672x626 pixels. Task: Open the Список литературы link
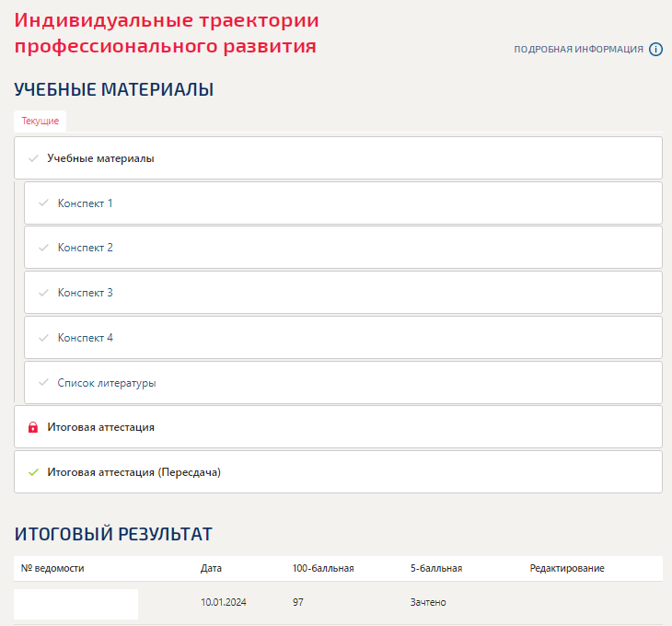pyautogui.click(x=107, y=383)
